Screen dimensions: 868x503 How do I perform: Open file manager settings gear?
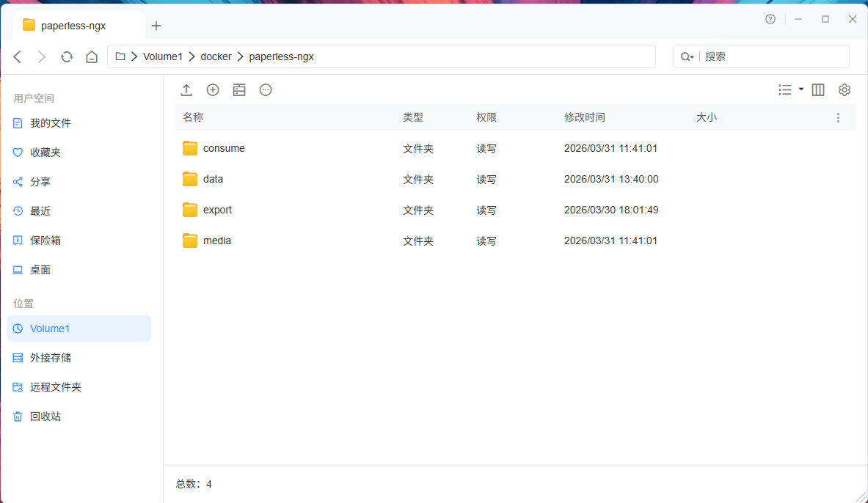tap(845, 89)
